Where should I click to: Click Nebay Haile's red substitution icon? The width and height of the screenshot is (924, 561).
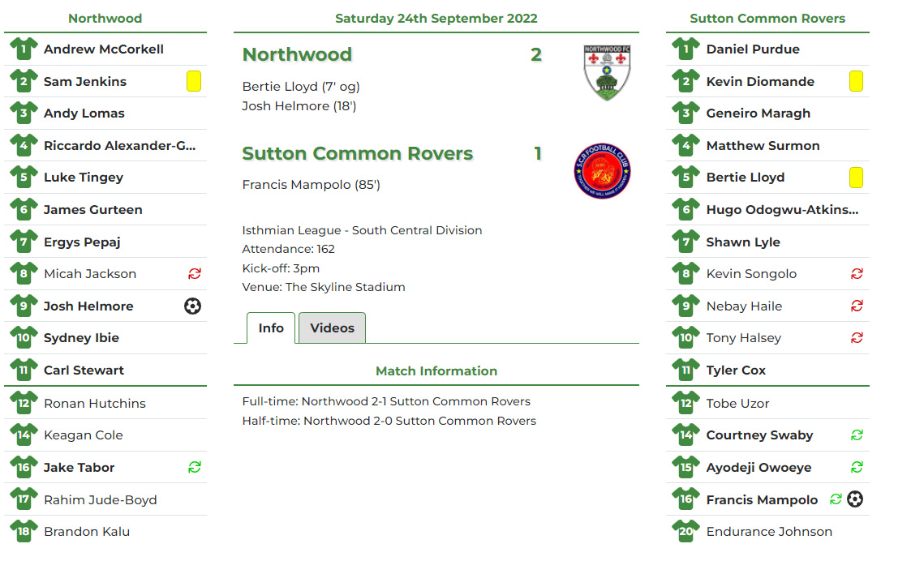(857, 306)
